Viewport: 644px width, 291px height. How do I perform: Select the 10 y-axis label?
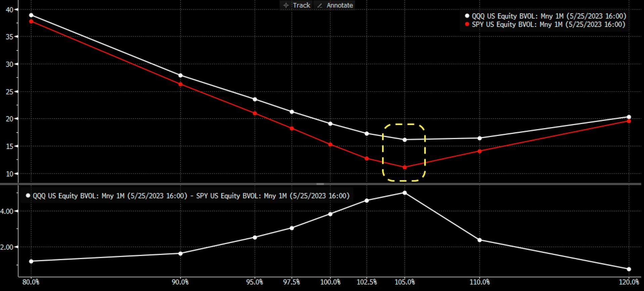[x=9, y=174]
